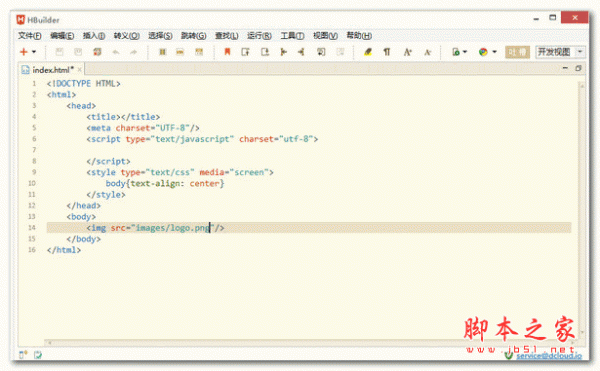Click the yellow highlighter marker icon
Viewport: 600px width, 371px height.
coord(368,52)
